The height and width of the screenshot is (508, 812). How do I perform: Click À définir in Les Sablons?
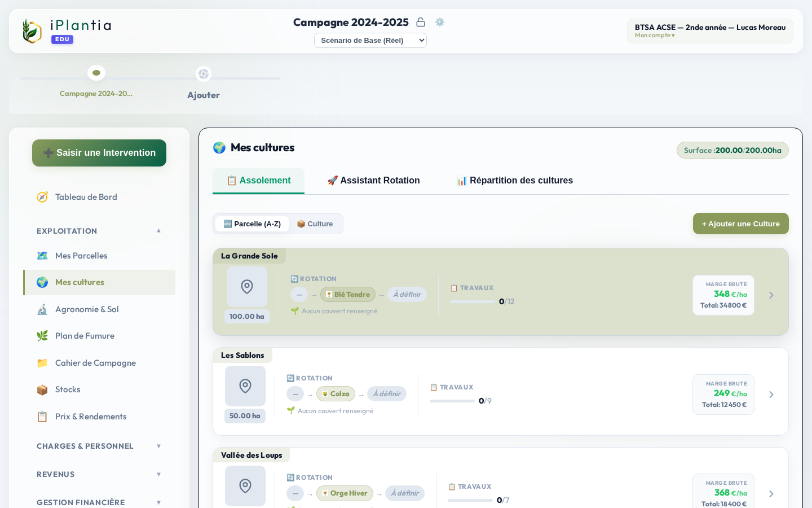click(387, 394)
